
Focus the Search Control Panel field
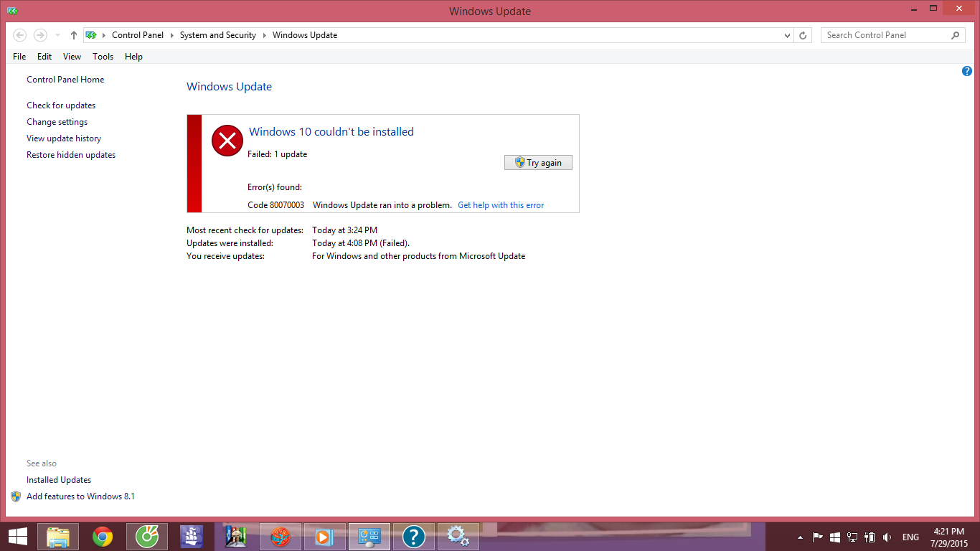[885, 35]
